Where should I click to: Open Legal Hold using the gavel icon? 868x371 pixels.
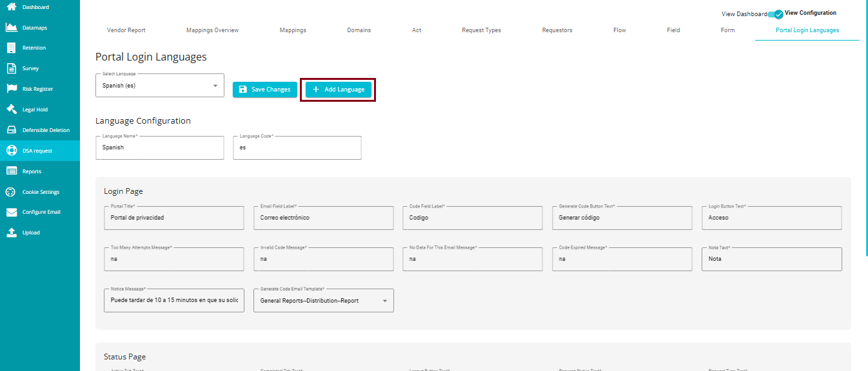(x=11, y=109)
